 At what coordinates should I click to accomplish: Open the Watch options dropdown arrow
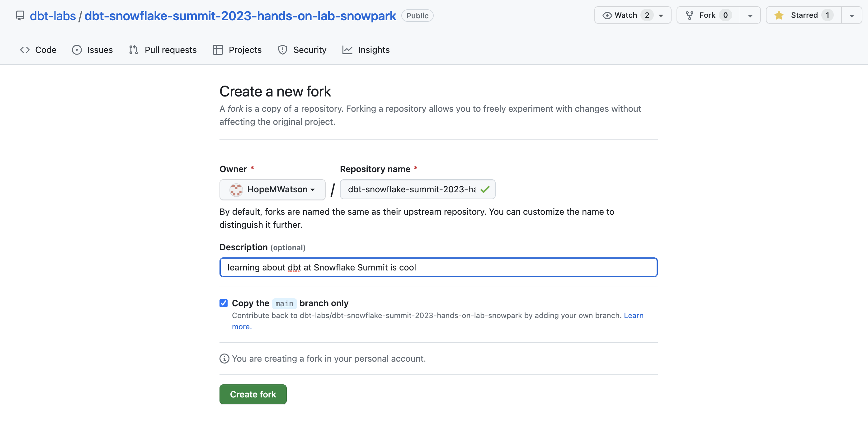(x=662, y=15)
